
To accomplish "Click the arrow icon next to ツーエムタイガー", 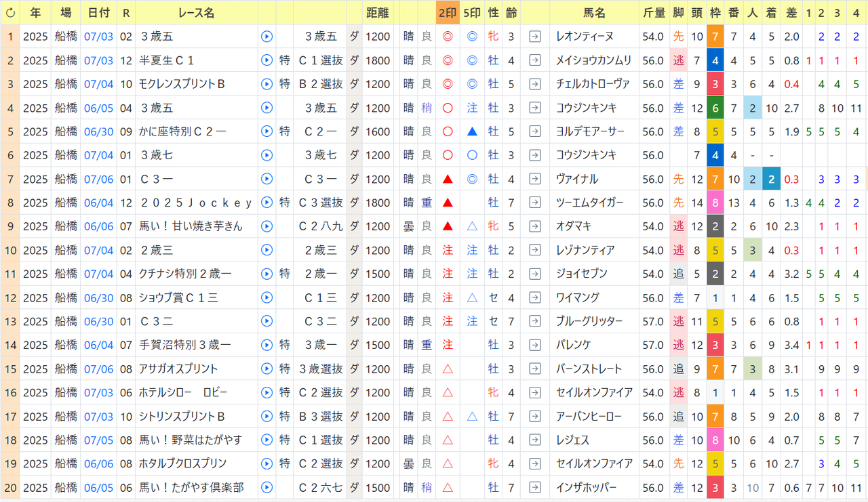I will (x=535, y=203).
